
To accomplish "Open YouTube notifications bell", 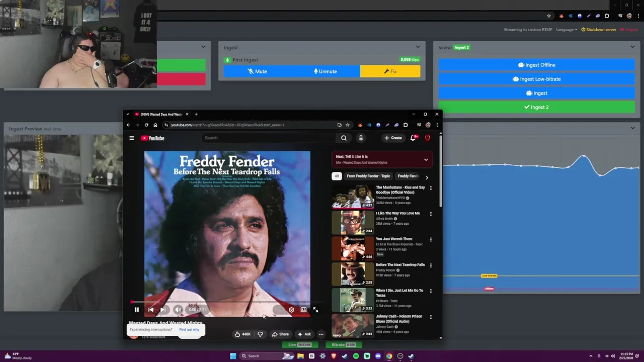I will (413, 138).
